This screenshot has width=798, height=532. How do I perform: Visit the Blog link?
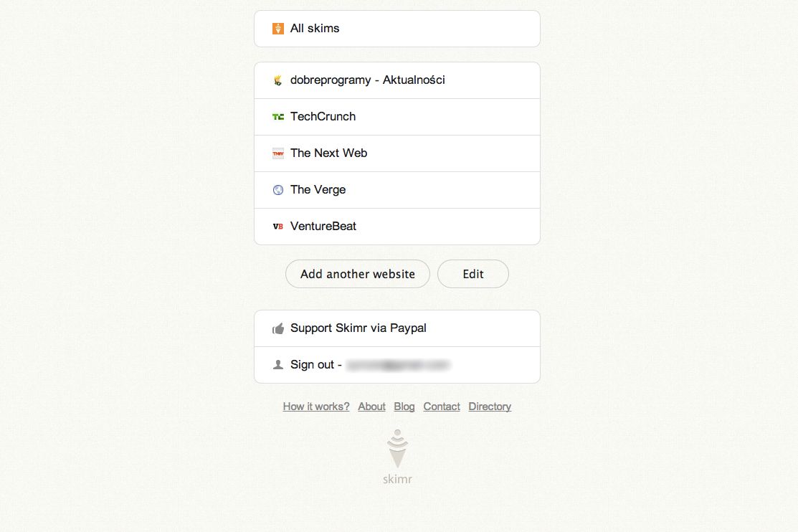click(404, 407)
